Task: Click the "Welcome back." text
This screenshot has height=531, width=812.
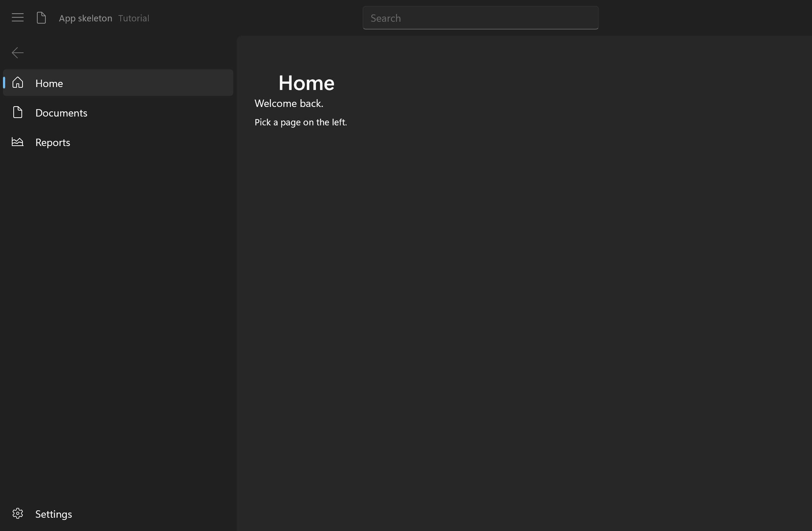Action: point(289,103)
